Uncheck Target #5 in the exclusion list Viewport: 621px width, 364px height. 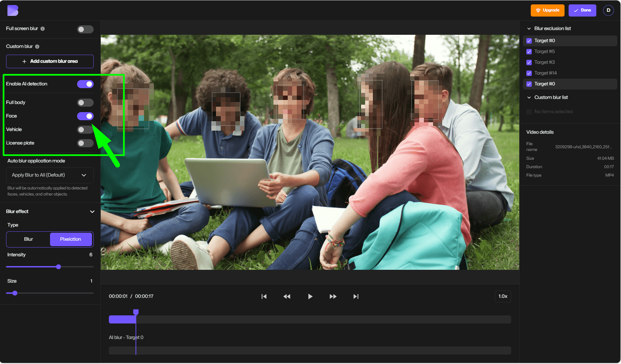(529, 52)
